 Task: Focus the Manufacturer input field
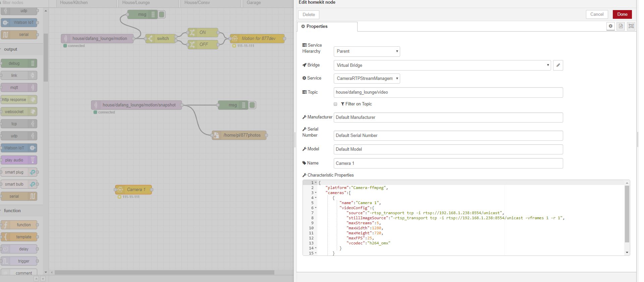(448, 117)
